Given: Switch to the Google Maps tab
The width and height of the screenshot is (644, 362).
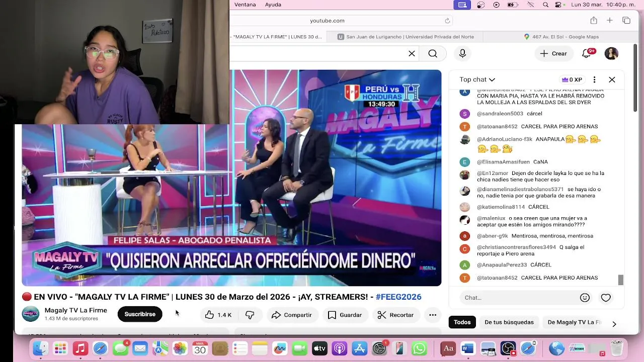Looking at the screenshot, I should point(561,37).
